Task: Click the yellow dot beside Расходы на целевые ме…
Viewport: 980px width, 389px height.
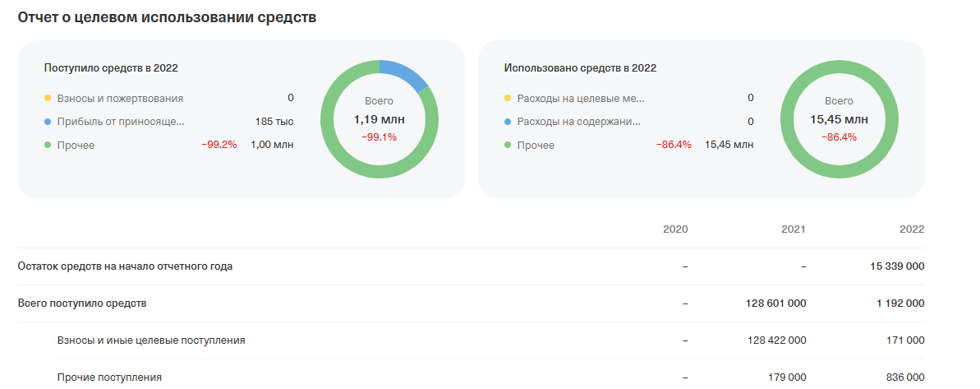Action: pyautogui.click(x=507, y=98)
